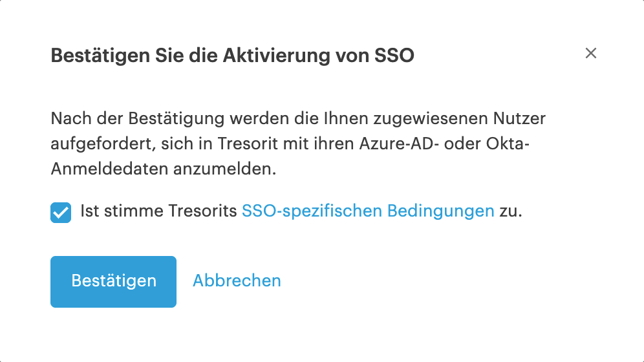The image size is (644, 362).
Task: Disable agreement to Tresorit's SSO conditions
Action: [61, 213]
